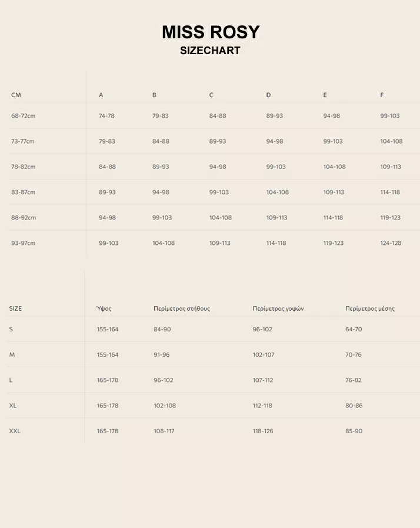Click cup column header D
This screenshot has height=528, width=420.
tap(268, 95)
